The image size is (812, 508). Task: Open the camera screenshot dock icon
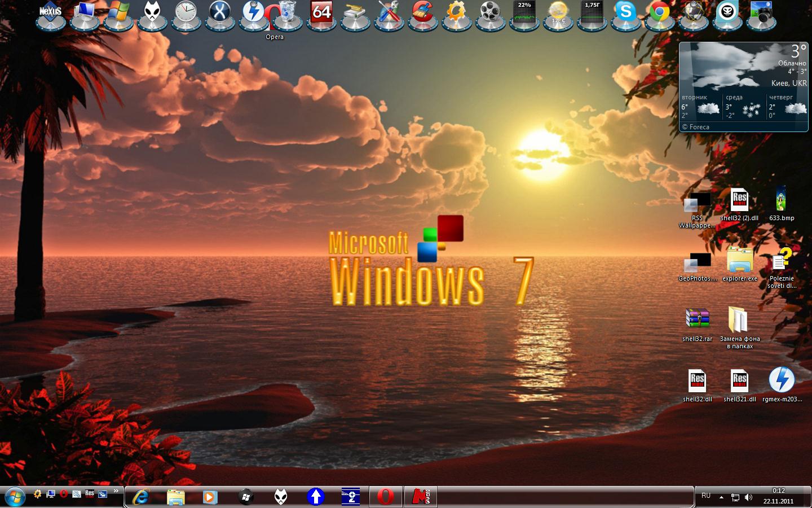pos(761,15)
